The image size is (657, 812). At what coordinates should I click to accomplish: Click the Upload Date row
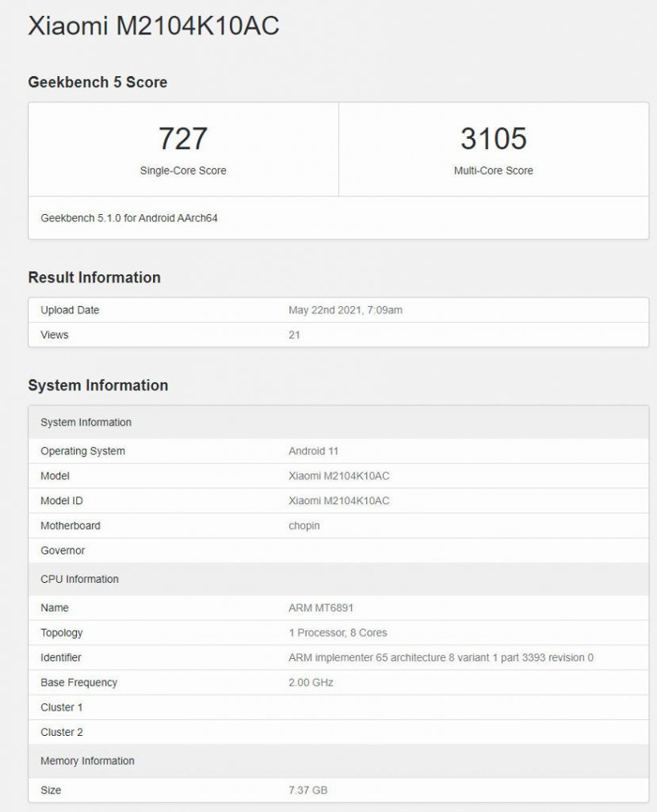[71, 310]
